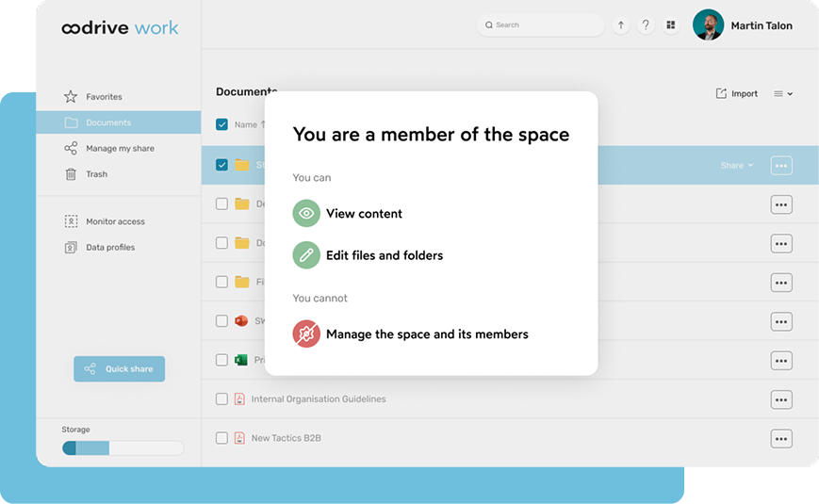819x504 pixels.
Task: Open the help question mark icon
Action: [x=646, y=25]
